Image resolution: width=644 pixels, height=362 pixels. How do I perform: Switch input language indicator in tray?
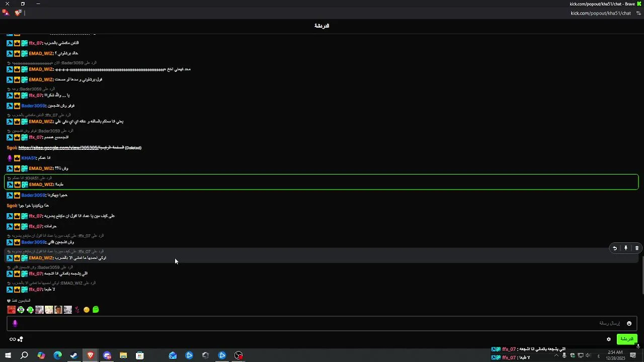click(x=598, y=355)
